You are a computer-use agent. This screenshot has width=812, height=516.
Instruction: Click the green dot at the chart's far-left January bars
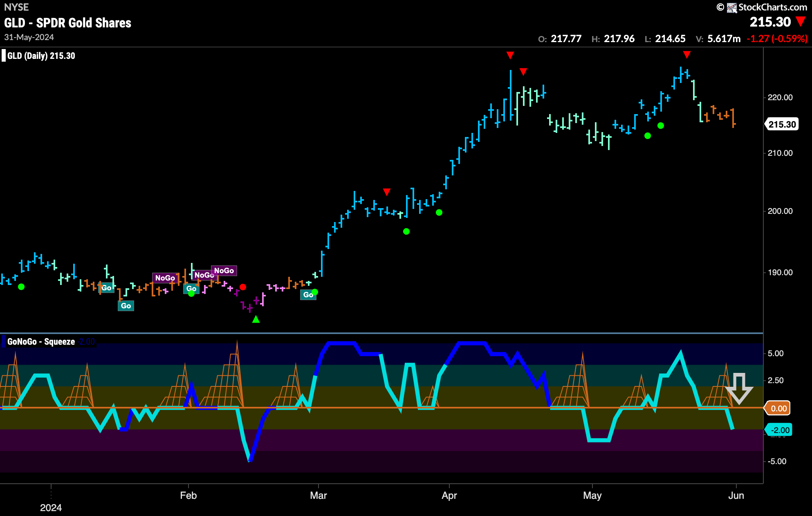point(21,287)
